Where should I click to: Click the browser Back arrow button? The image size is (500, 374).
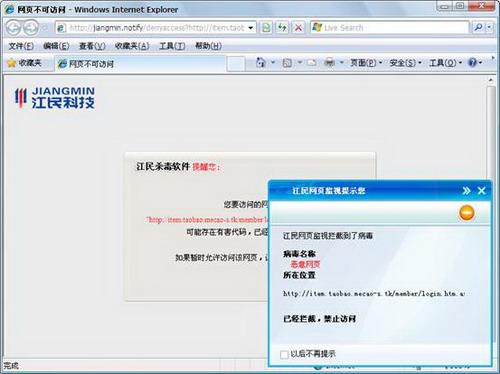(14, 28)
